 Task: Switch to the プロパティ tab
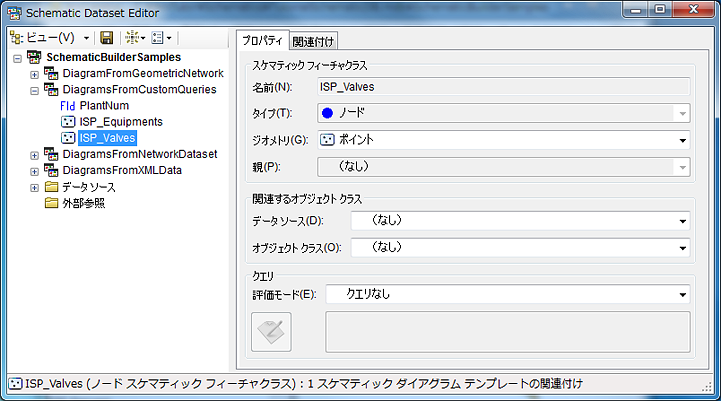[263, 40]
